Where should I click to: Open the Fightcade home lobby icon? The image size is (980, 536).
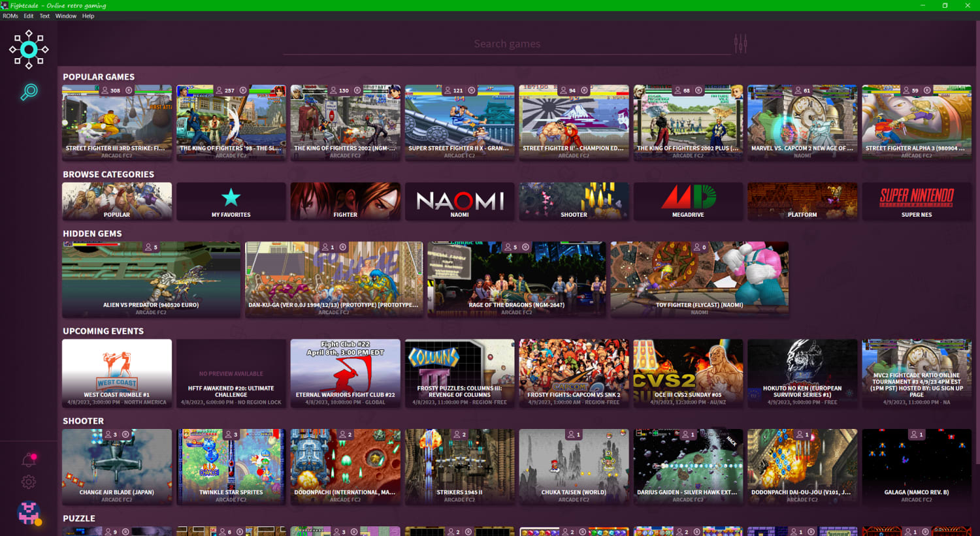pyautogui.click(x=29, y=49)
